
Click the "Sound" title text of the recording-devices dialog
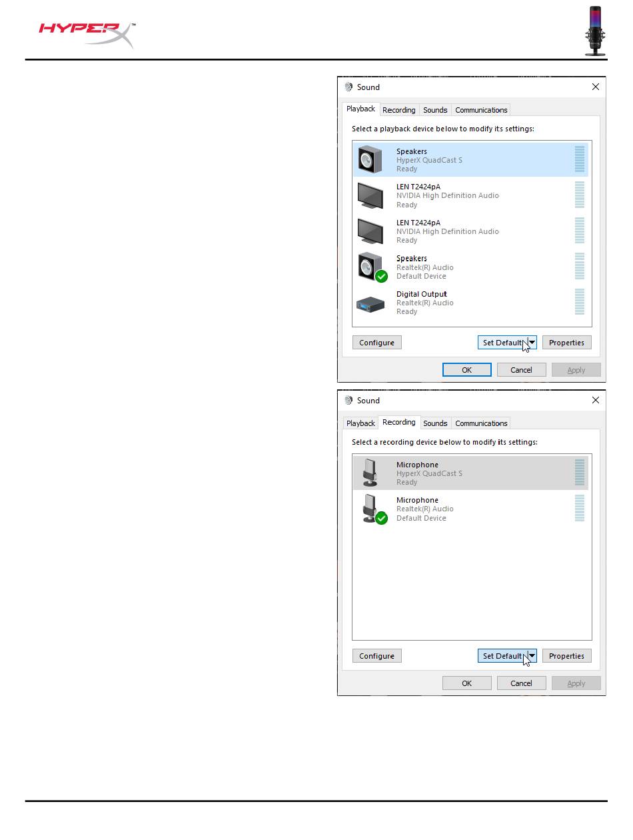tap(368, 400)
